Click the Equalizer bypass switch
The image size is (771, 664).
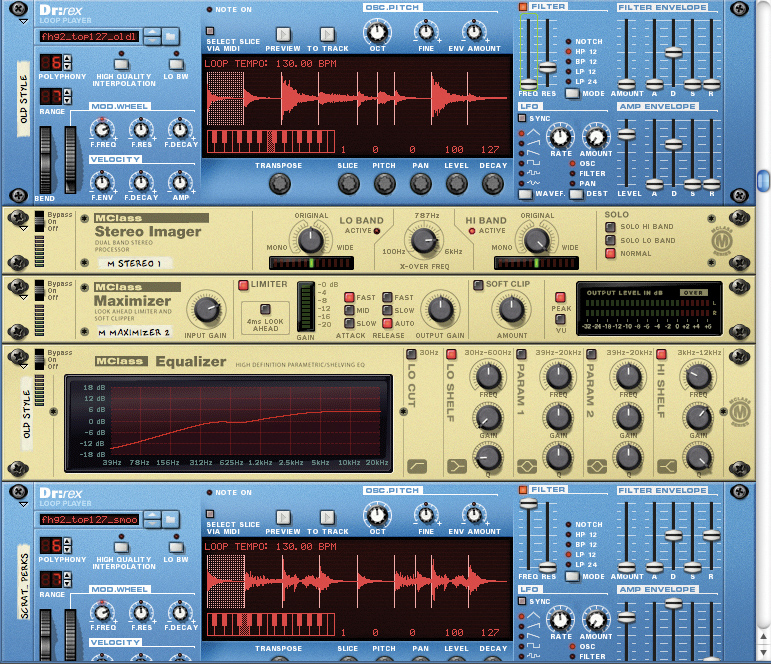pos(39,360)
